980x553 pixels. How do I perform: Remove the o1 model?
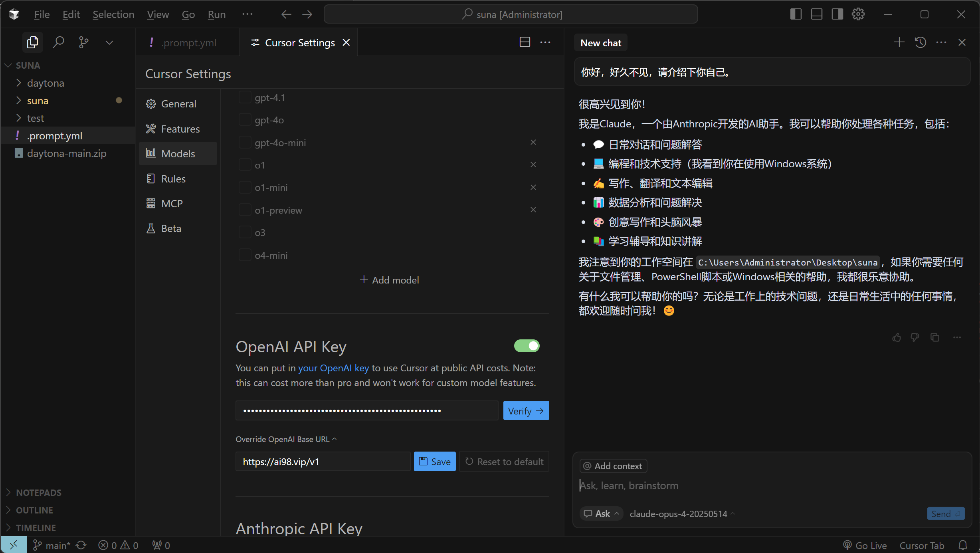click(533, 165)
